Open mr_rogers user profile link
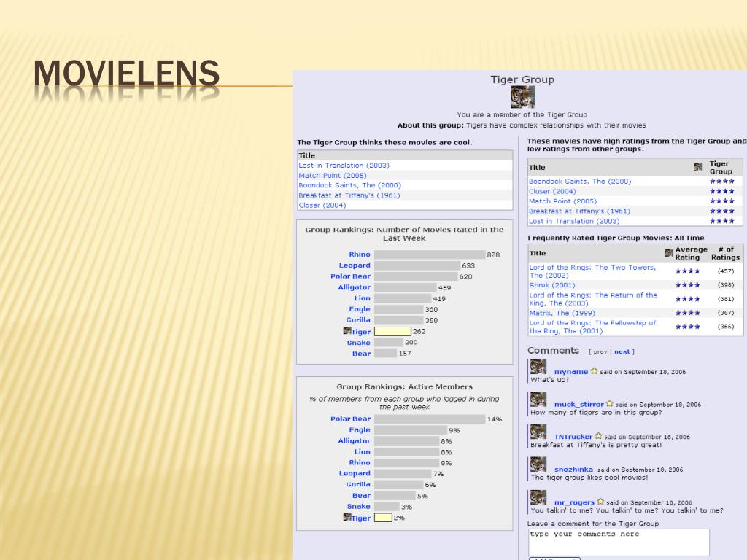747x560 pixels. (574, 502)
